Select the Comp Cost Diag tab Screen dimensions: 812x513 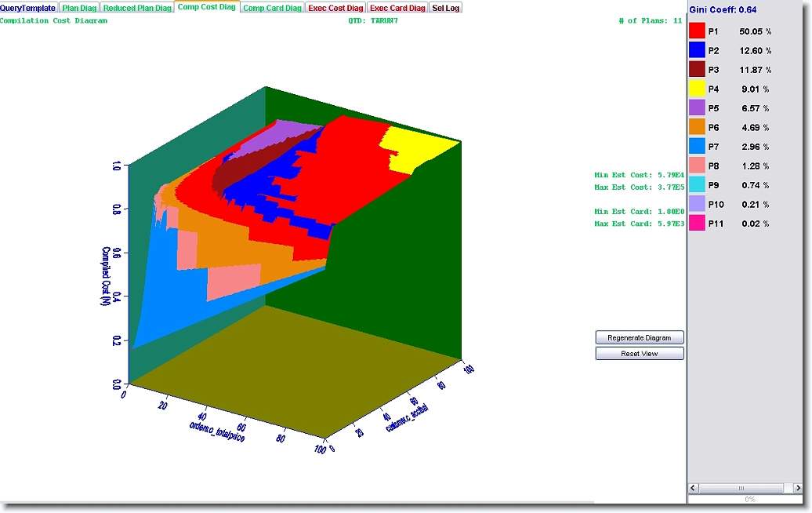click(206, 8)
